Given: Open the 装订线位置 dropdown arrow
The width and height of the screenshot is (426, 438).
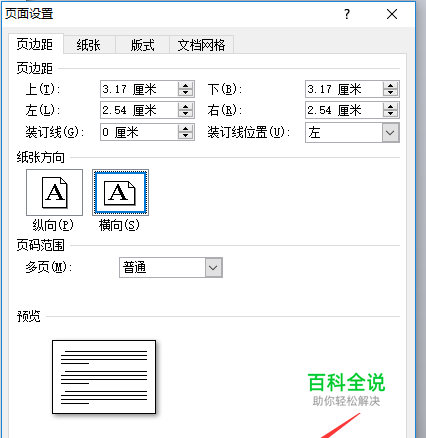Looking at the screenshot, I should [x=390, y=133].
